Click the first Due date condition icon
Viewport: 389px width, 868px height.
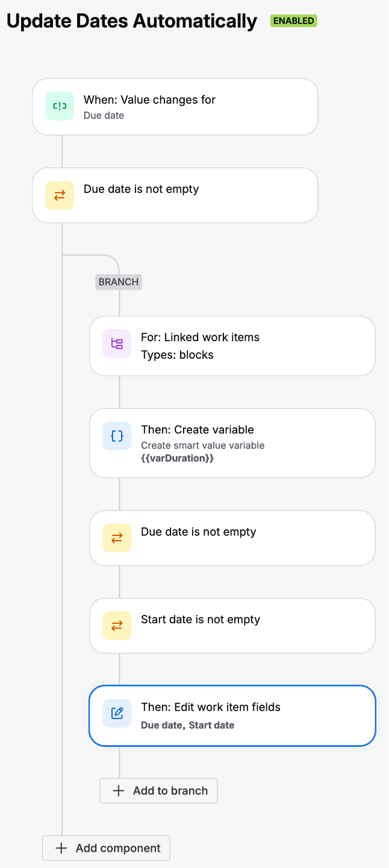pyautogui.click(x=59, y=195)
